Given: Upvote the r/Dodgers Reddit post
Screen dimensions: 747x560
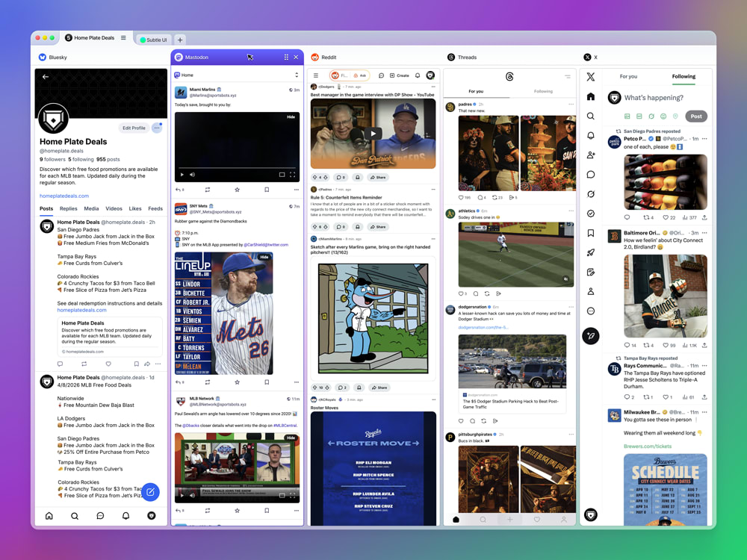Looking at the screenshot, I should point(314,177).
